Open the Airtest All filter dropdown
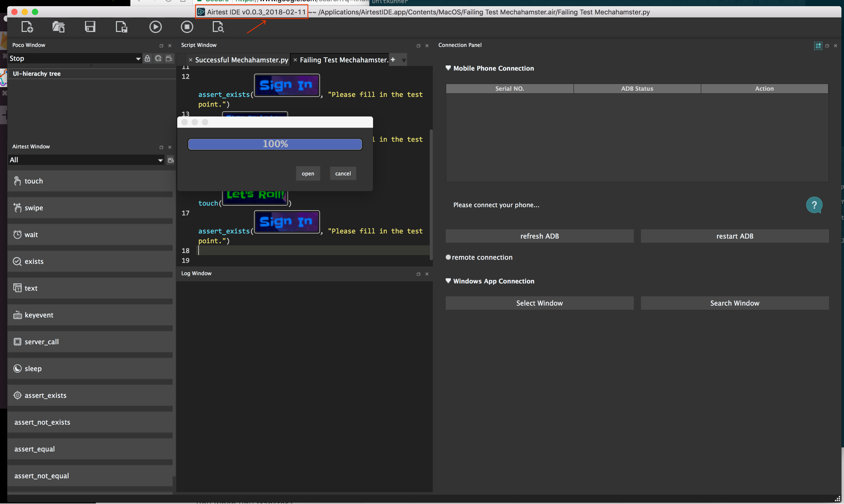 pyautogui.click(x=86, y=160)
